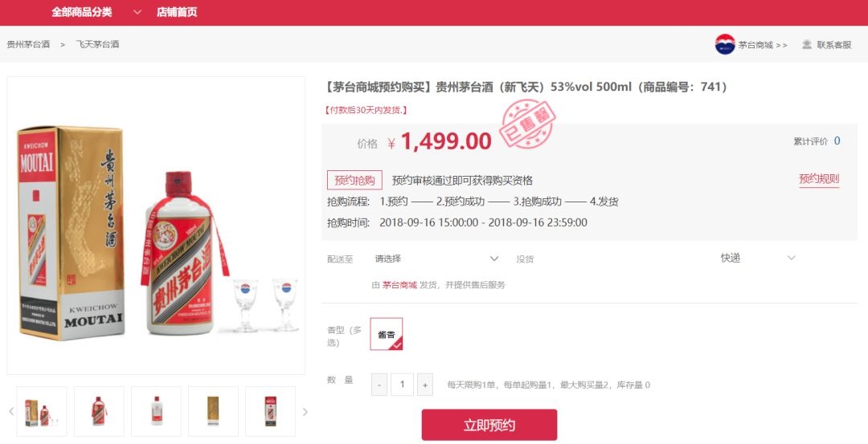Click the Moutai mall logo icon
Viewport: 868px width, 444px height.
click(x=725, y=44)
